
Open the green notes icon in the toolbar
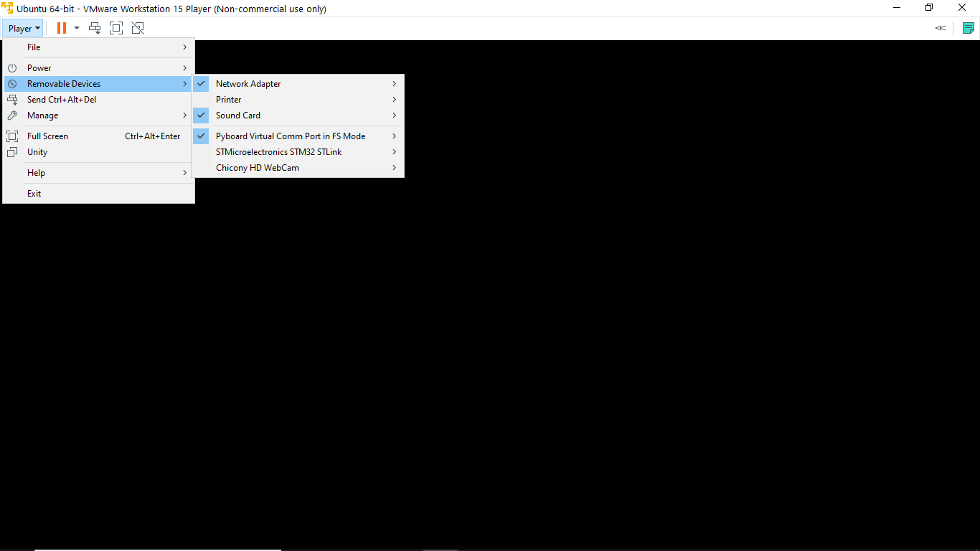(x=969, y=28)
